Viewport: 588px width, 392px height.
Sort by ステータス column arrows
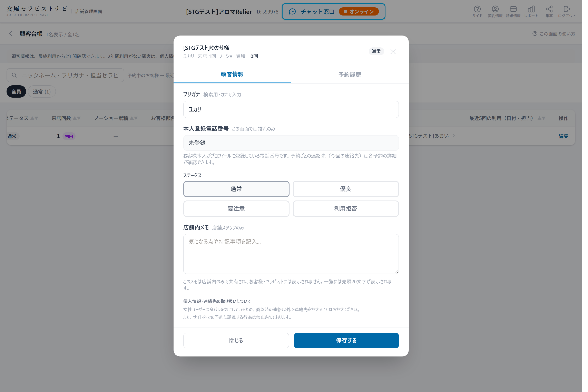tap(34, 118)
